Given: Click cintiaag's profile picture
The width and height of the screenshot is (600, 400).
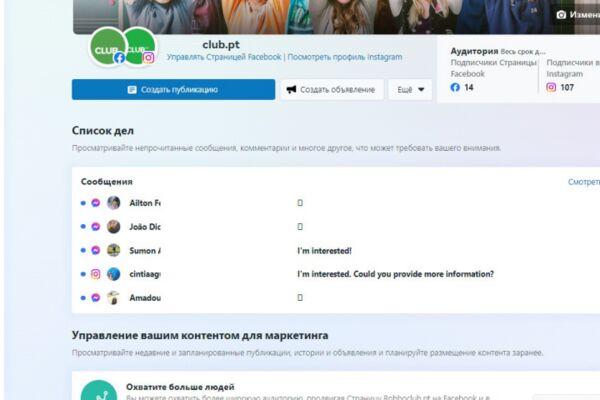Looking at the screenshot, I should (114, 274).
